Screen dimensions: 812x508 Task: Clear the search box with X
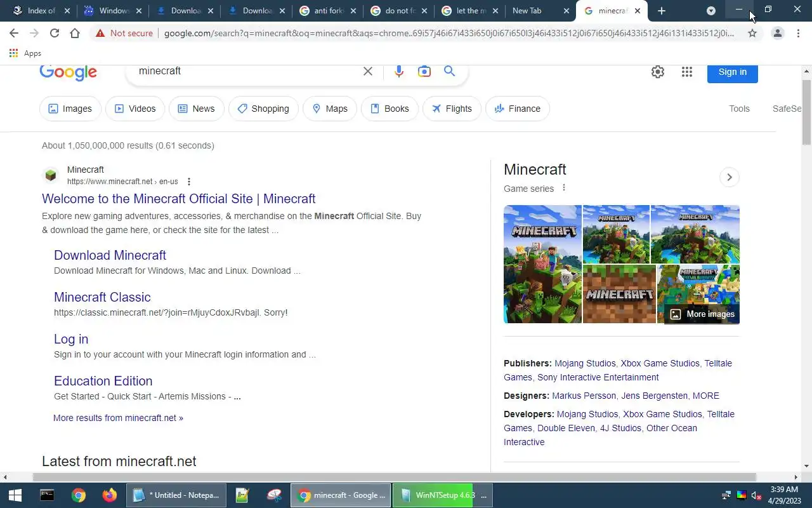[x=368, y=71]
